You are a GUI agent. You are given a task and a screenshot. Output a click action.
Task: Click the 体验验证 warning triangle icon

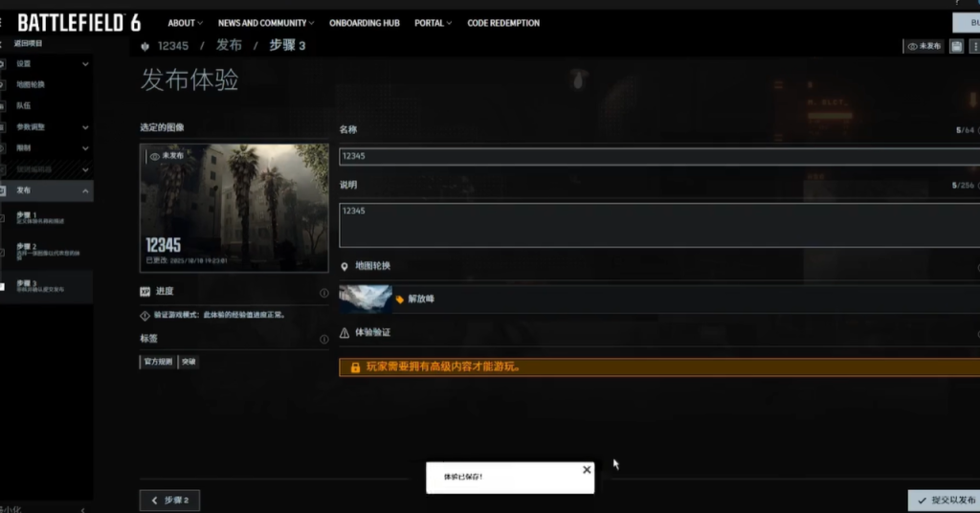[x=345, y=333]
